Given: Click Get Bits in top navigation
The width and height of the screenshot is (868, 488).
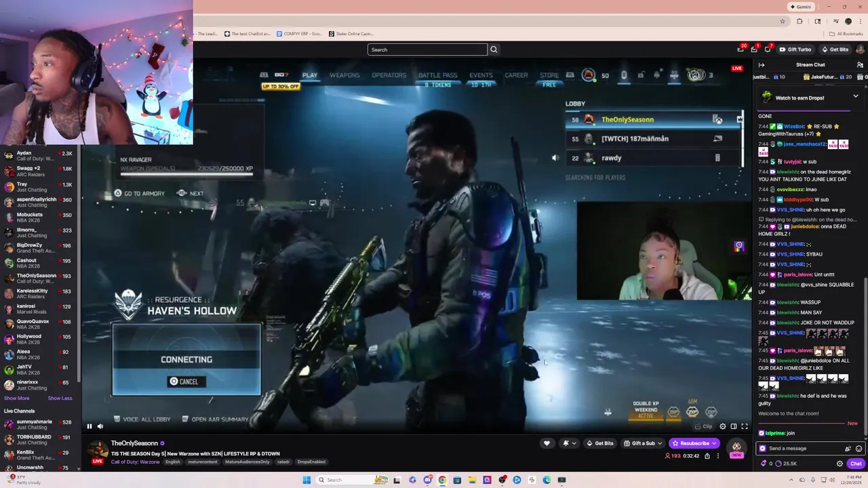Looking at the screenshot, I should click(835, 49).
